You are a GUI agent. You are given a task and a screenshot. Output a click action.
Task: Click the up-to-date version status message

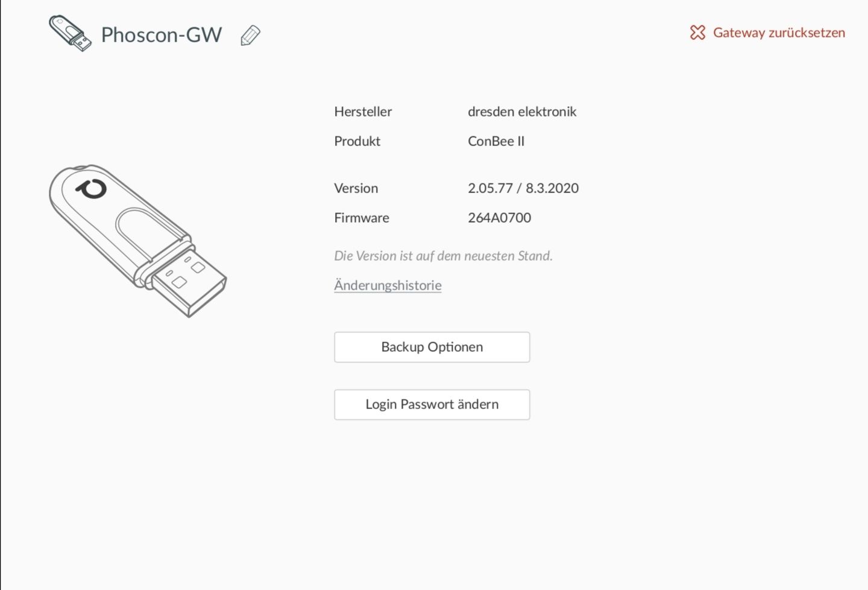[x=443, y=256]
